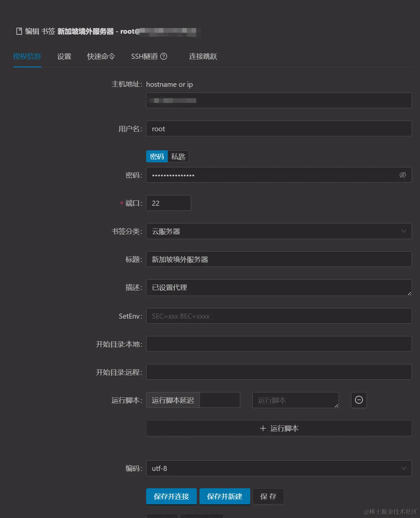Toggle password visibility eye icon

(403, 175)
